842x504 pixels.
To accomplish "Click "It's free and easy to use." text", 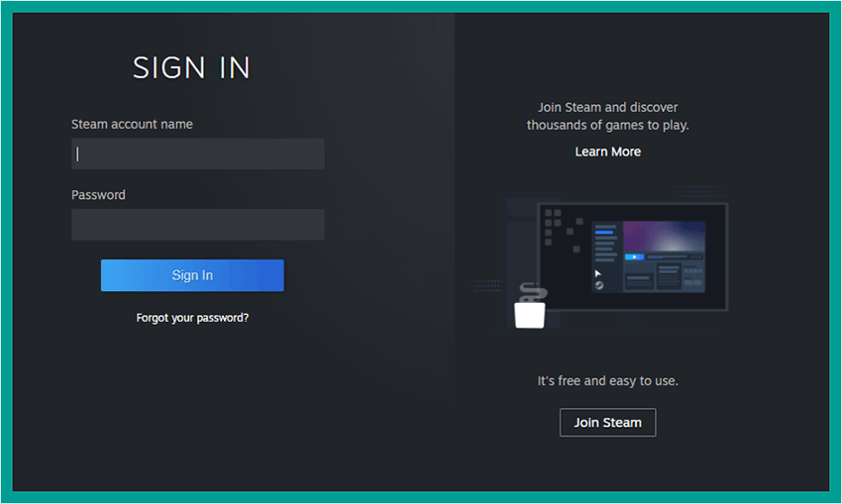I will 608,381.
